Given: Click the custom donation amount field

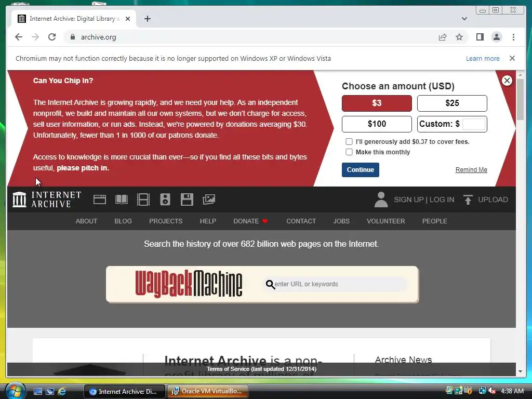Looking at the screenshot, I should click(474, 124).
